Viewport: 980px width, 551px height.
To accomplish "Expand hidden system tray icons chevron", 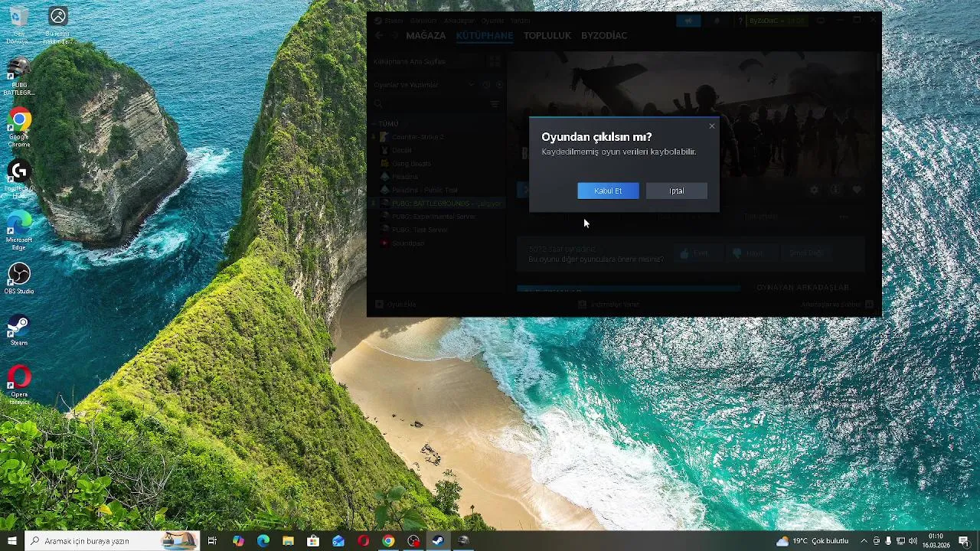I will [864, 541].
